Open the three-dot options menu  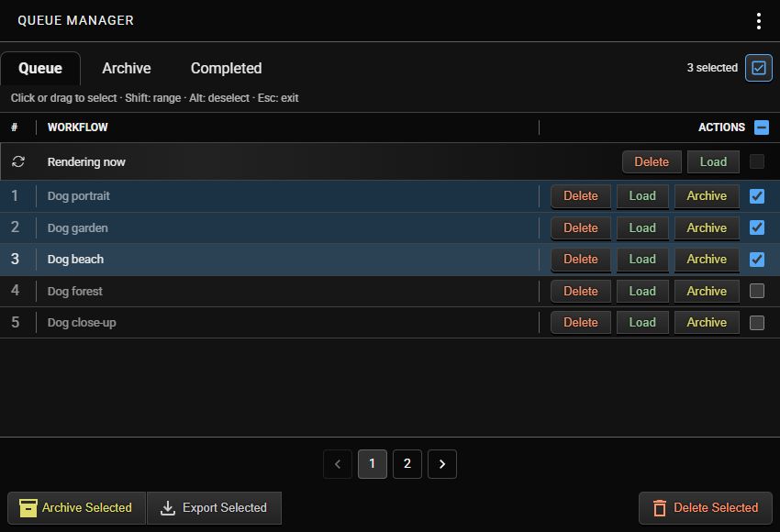758,21
